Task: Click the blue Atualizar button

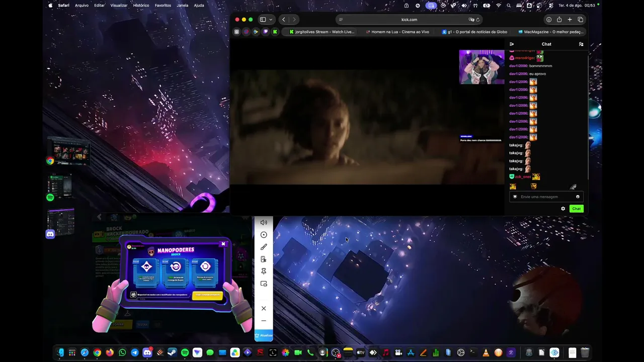Action: [x=264, y=335]
